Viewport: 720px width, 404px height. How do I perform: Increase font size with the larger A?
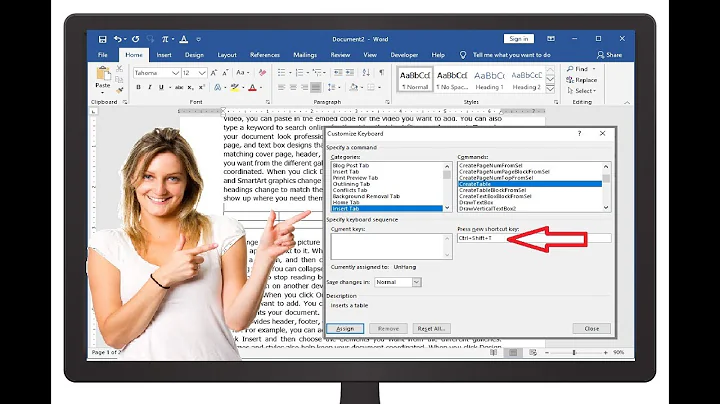[x=214, y=73]
